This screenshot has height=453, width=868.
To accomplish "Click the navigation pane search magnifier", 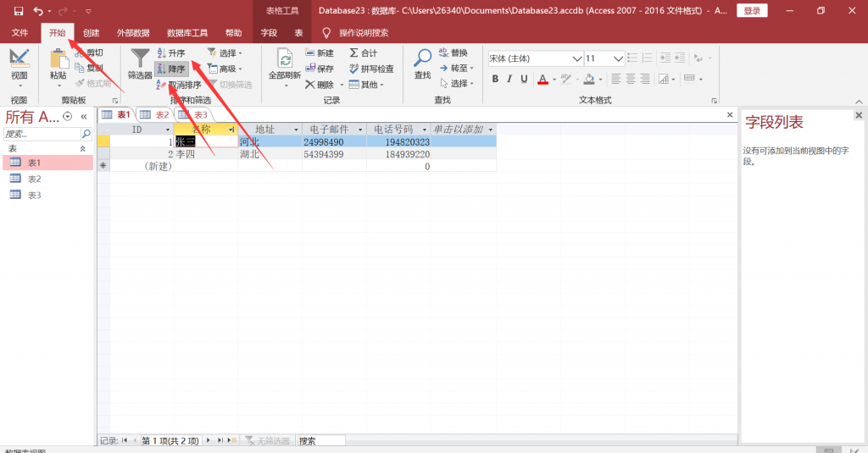I will point(86,134).
